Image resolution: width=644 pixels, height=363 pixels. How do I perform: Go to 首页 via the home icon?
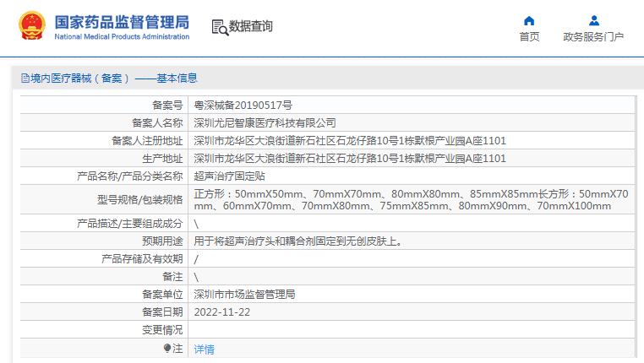[529, 20]
